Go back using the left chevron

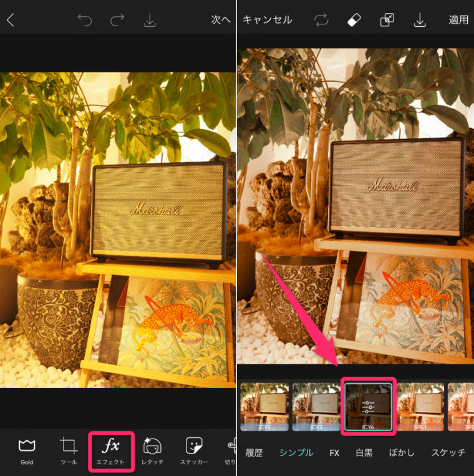tap(10, 20)
